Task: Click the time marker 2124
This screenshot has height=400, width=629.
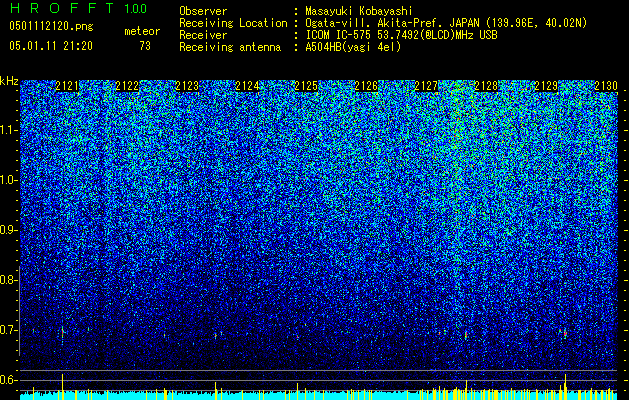Action: [x=247, y=86]
